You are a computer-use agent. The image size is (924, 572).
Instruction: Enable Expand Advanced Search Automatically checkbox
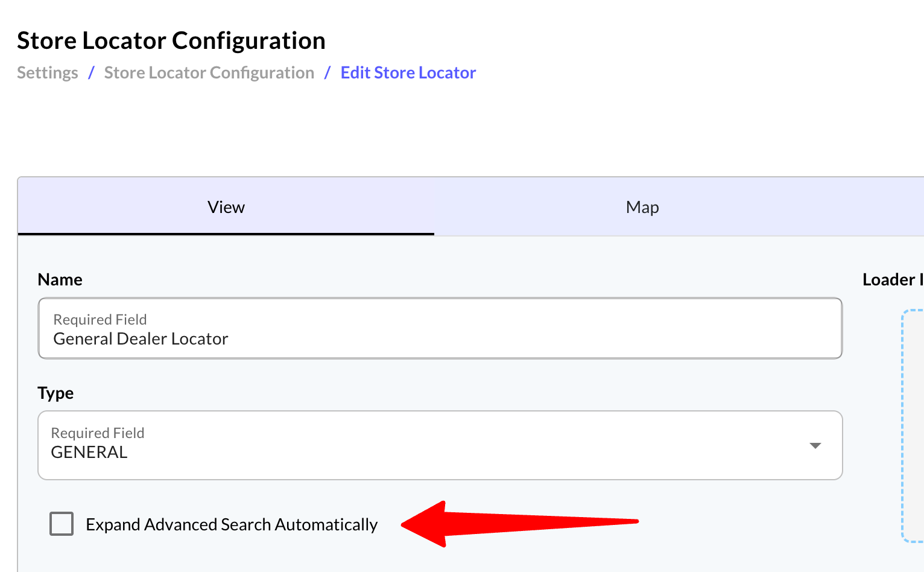coord(62,524)
